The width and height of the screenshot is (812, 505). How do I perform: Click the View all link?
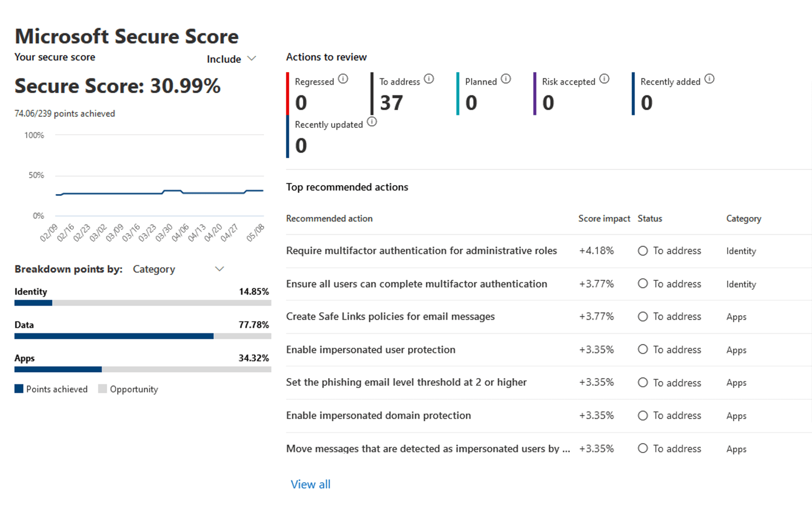(x=310, y=484)
